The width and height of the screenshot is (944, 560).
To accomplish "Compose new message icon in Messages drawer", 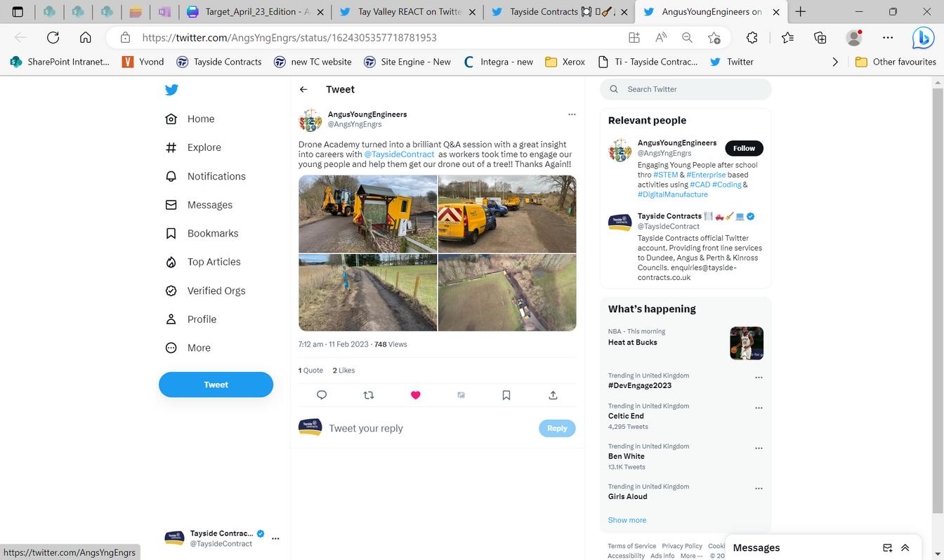I will click(888, 548).
